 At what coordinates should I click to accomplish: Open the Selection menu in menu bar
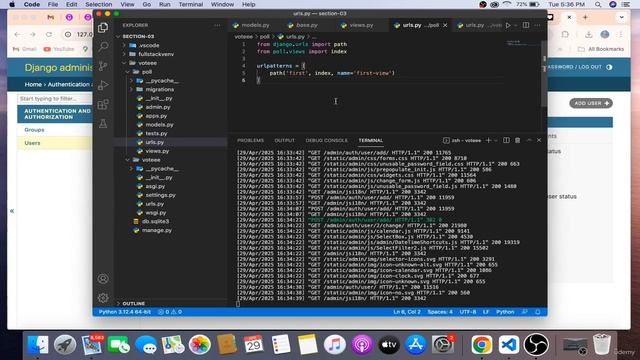pyautogui.click(x=98, y=4)
